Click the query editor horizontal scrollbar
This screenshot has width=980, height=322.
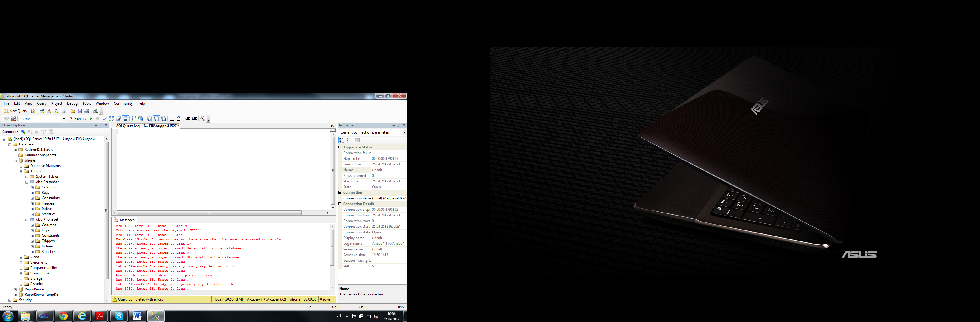click(221, 213)
